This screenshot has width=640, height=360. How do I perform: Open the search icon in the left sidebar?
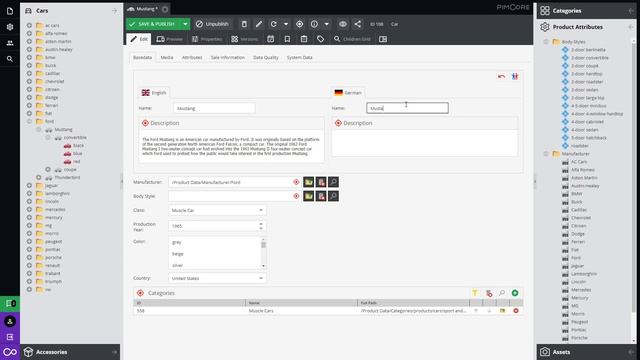10,59
